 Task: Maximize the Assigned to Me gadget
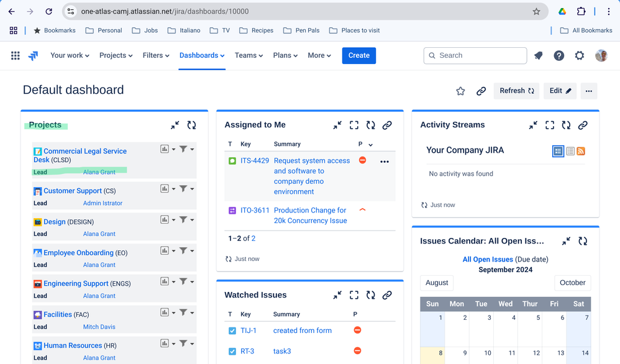(354, 125)
